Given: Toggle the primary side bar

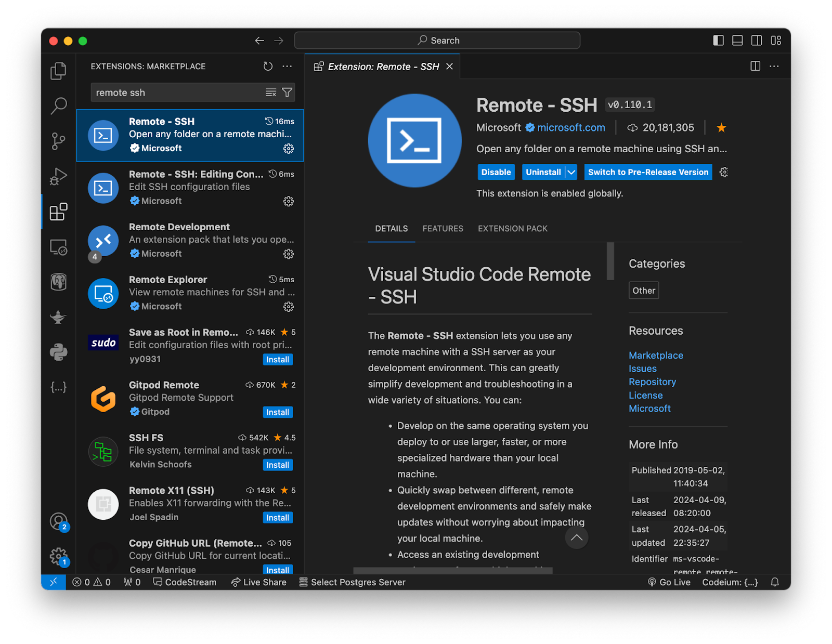Looking at the screenshot, I should click(x=718, y=41).
